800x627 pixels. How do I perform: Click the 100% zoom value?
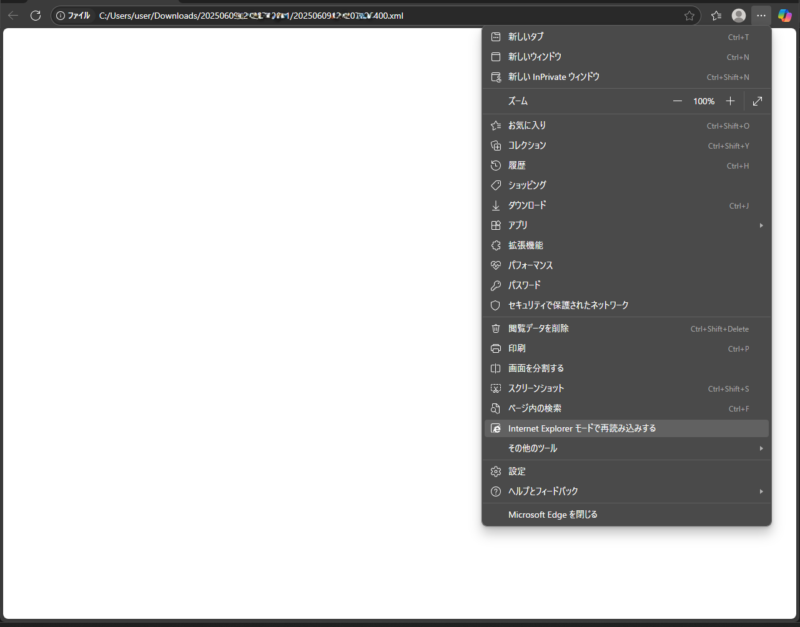[704, 102]
